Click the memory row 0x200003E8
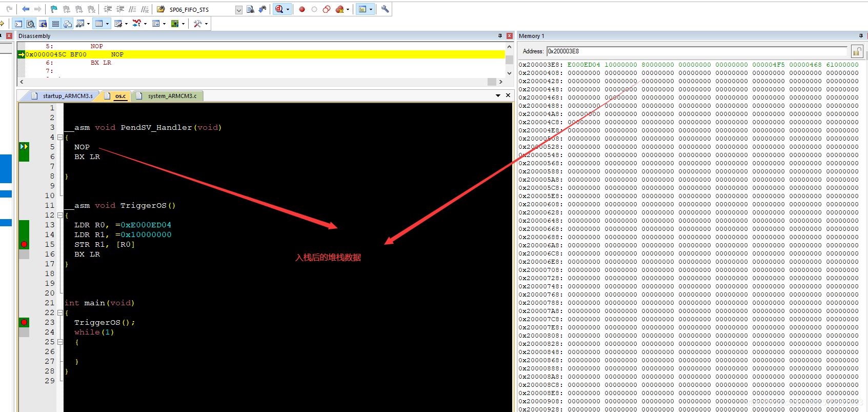The height and width of the screenshot is (412, 868). (689, 65)
